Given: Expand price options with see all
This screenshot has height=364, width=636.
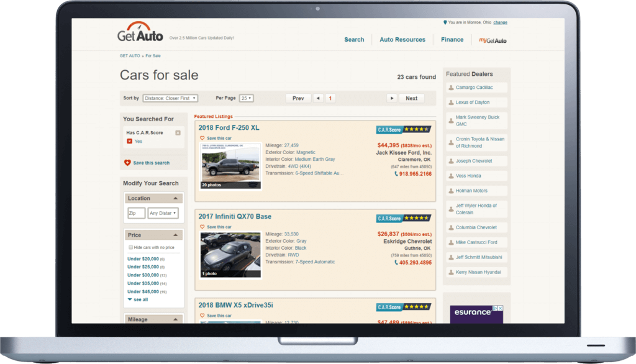Looking at the screenshot, I should (x=138, y=299).
